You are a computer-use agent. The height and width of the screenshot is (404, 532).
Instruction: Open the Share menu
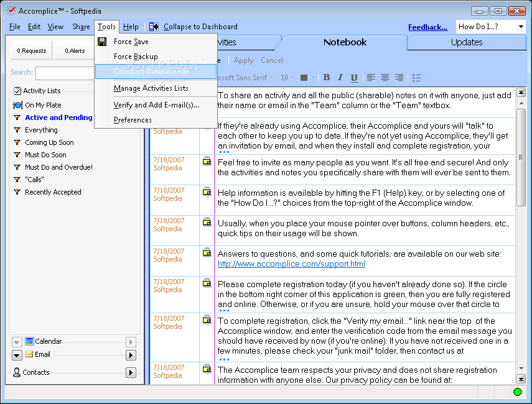(81, 27)
